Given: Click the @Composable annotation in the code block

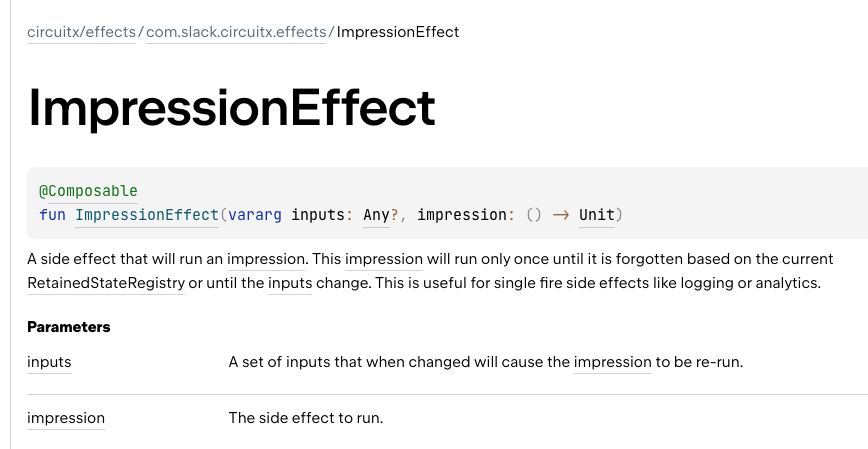Looking at the screenshot, I should tap(88, 191).
